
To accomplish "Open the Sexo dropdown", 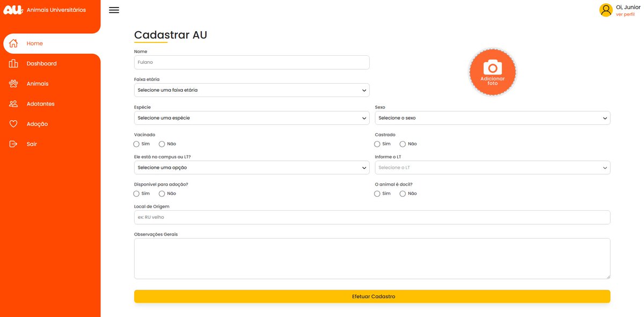I will 493,118.
